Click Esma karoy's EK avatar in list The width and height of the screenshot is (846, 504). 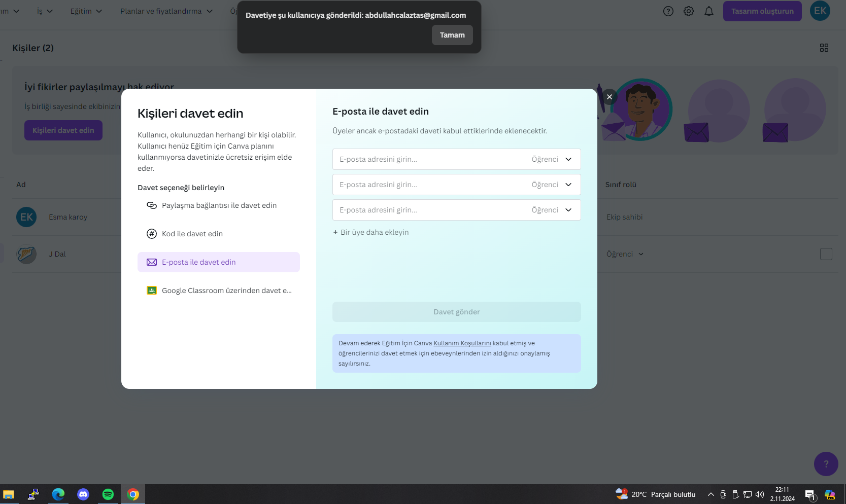(26, 217)
